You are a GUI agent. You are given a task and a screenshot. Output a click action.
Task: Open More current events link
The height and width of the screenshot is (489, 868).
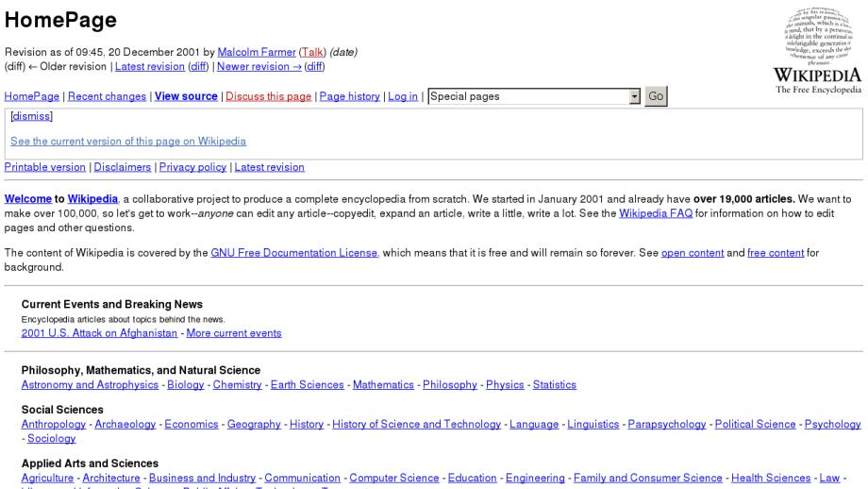[234, 333]
